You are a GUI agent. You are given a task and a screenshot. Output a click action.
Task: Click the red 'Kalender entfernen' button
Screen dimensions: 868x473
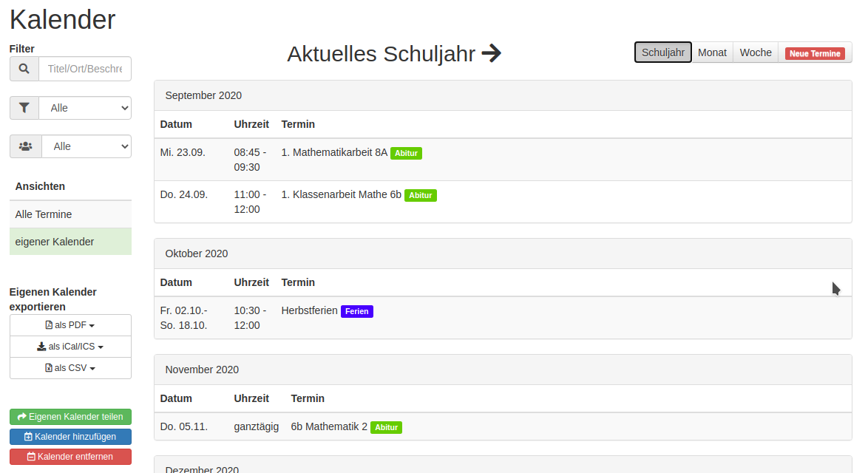coord(70,457)
